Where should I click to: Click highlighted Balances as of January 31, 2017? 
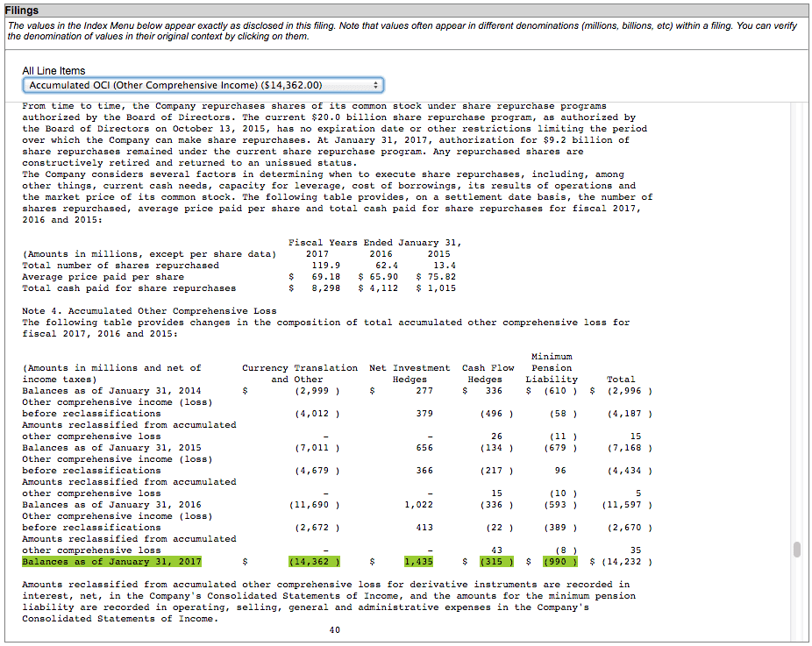(112, 562)
